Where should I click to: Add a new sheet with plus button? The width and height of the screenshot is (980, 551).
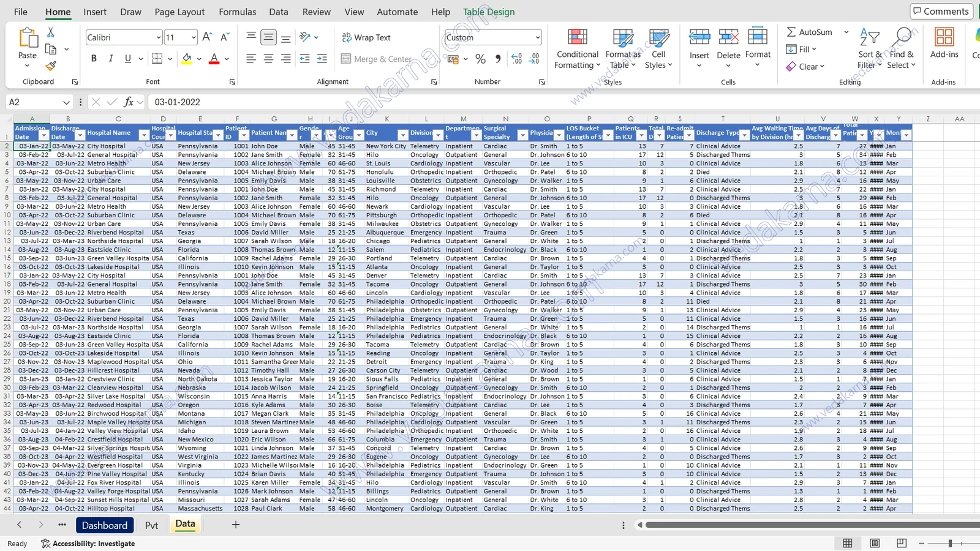(236, 524)
